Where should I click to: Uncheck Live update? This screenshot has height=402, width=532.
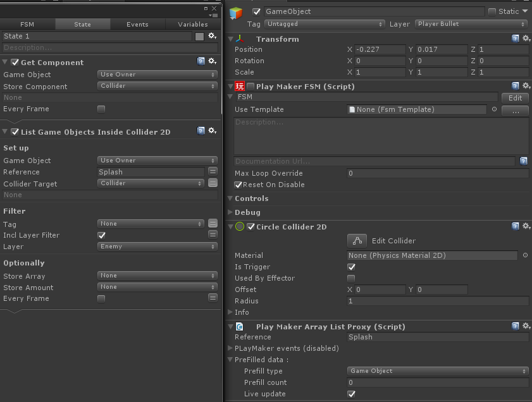[351, 394]
